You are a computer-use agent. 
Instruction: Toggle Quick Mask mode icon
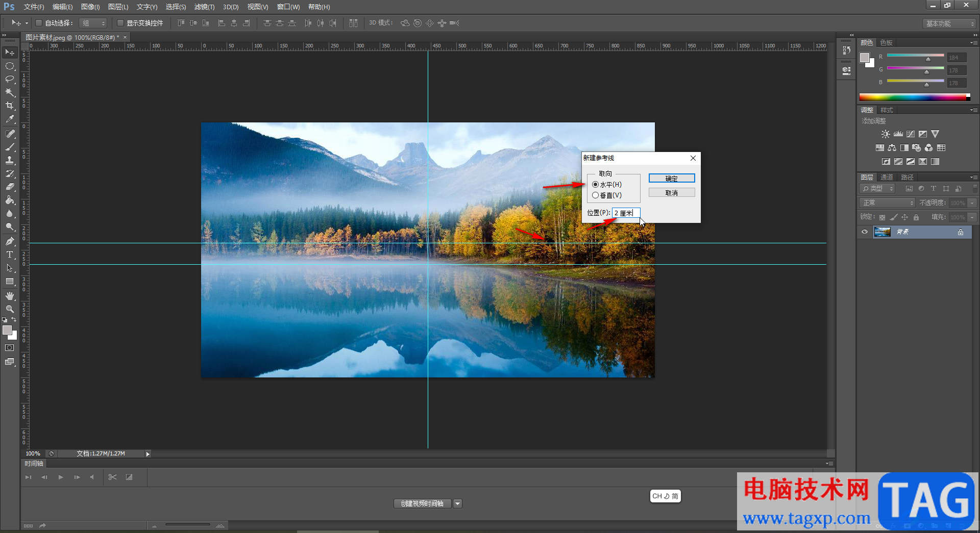click(10, 348)
